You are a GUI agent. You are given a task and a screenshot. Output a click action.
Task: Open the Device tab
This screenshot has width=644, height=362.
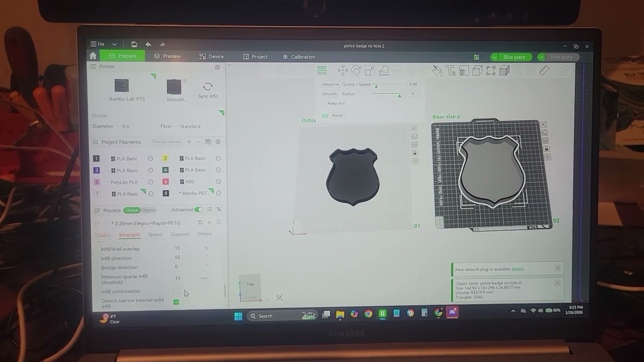pyautogui.click(x=211, y=56)
